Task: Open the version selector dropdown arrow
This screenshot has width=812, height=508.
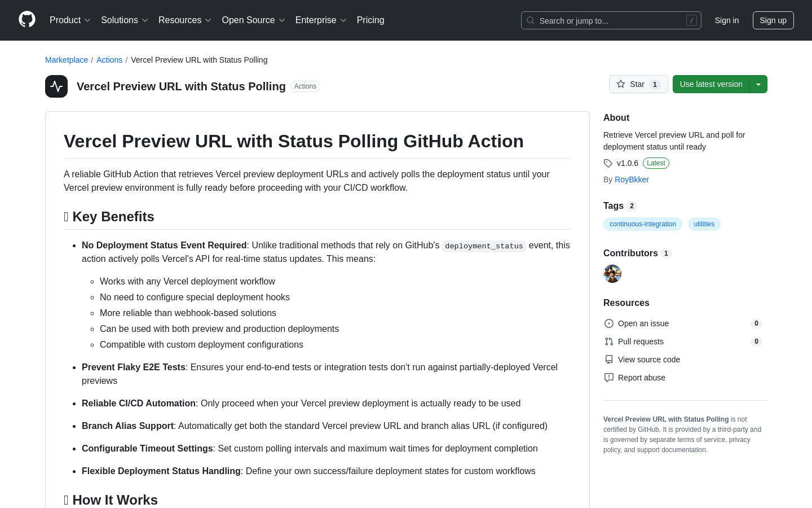Action: pos(758,84)
